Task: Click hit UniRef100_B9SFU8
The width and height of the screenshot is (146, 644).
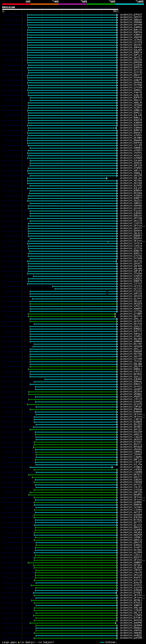Action: 131,125
